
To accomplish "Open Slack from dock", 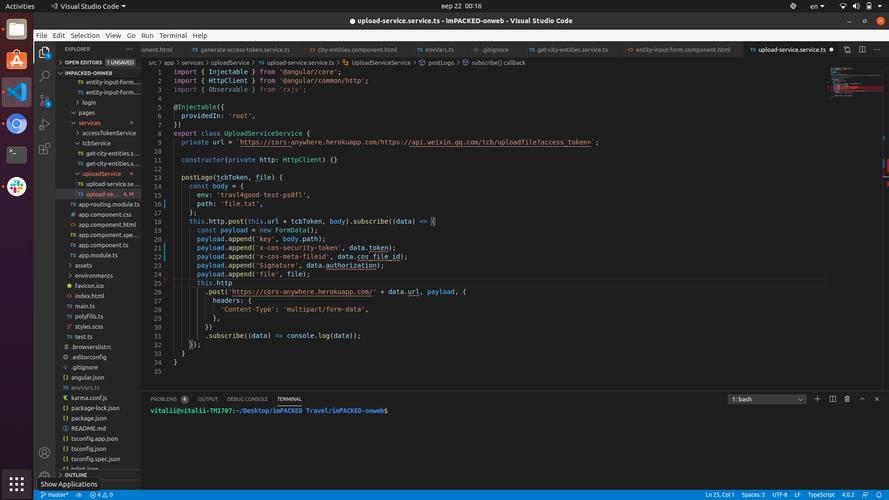I will [16, 186].
